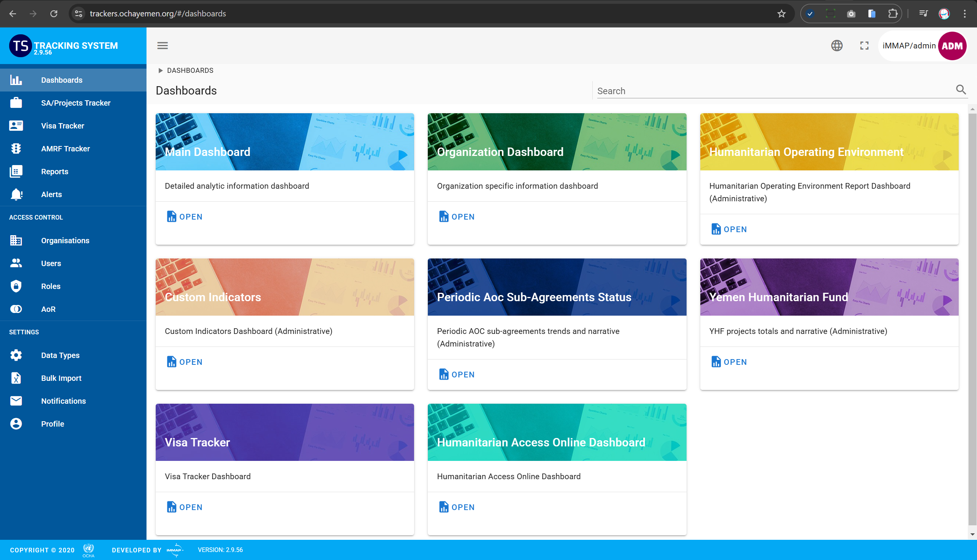Click the search magnifier icon
Image resolution: width=977 pixels, height=560 pixels.
pyautogui.click(x=961, y=90)
